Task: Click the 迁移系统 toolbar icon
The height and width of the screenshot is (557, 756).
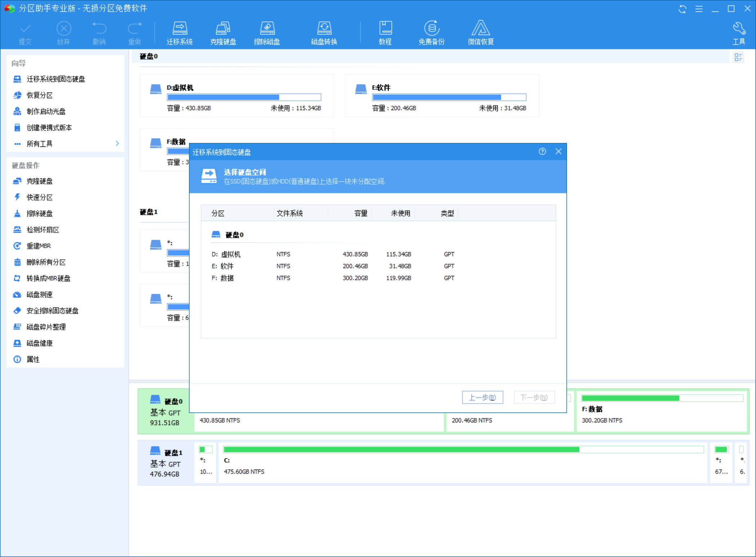Action: tap(179, 32)
